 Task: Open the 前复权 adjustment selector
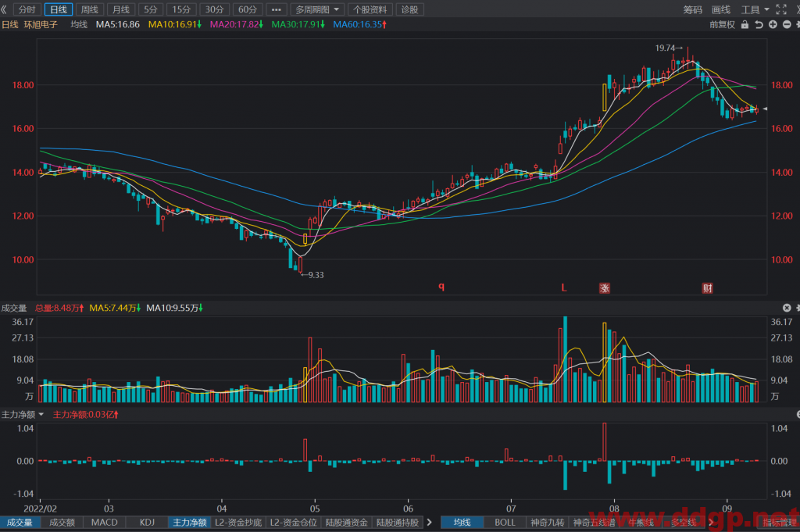coord(722,24)
